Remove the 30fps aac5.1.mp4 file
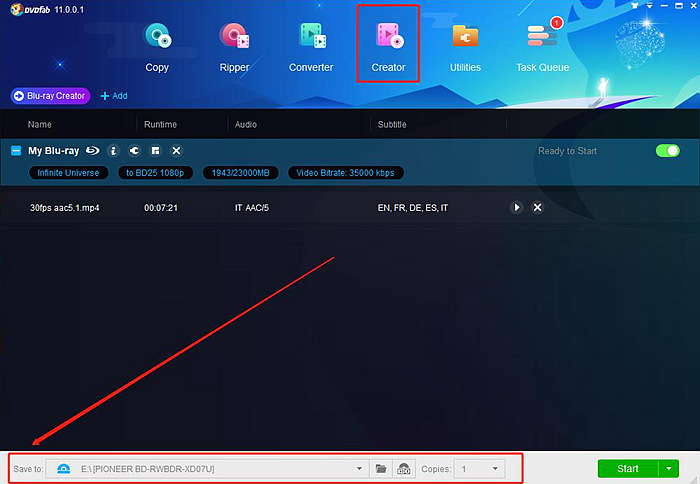This screenshot has height=484, width=700. click(x=538, y=207)
